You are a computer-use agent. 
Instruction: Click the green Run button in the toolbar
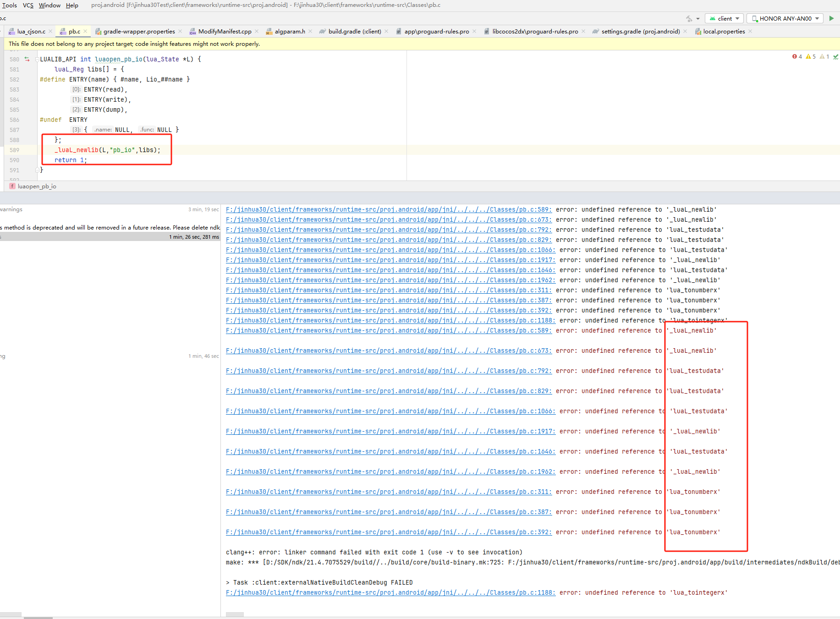coord(831,18)
